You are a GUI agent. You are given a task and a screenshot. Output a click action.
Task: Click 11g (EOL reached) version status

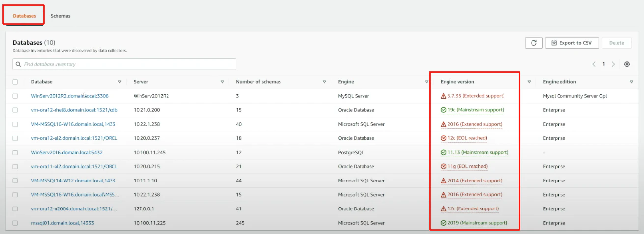pyautogui.click(x=468, y=166)
